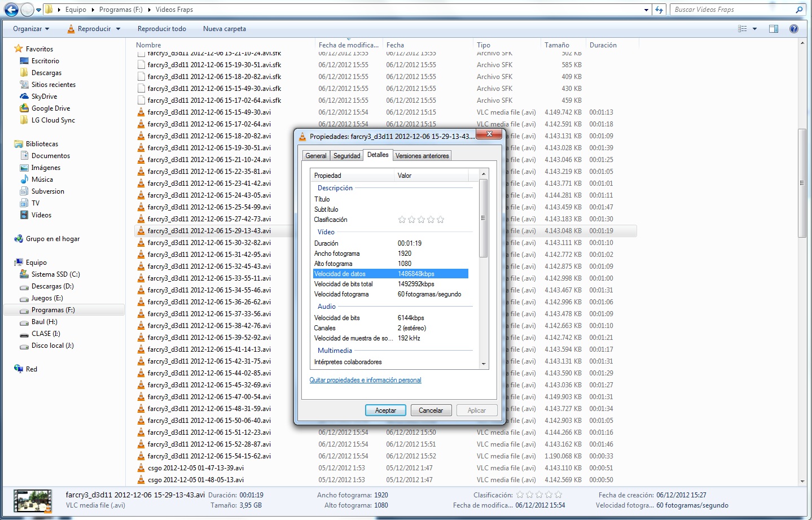Open the recent pages dropdown arrow
The image size is (812, 520).
click(38, 10)
